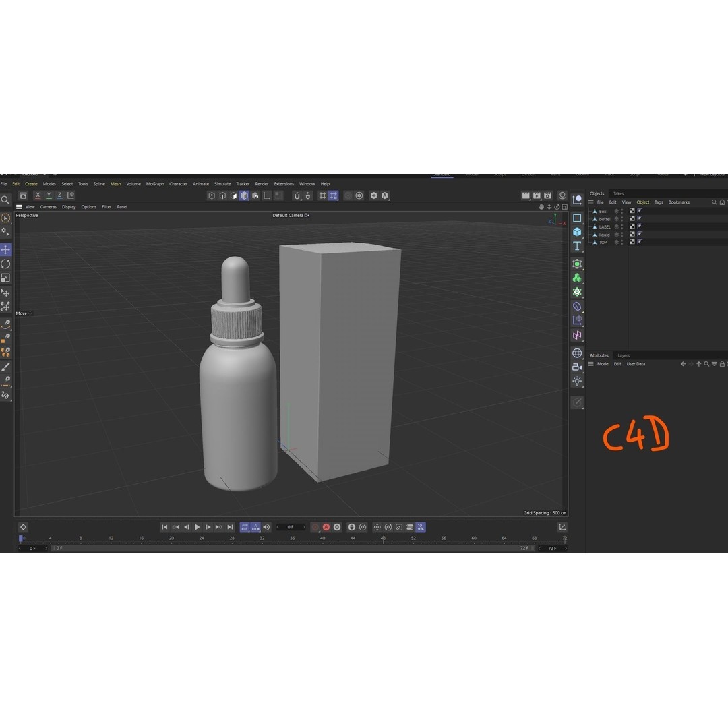The width and height of the screenshot is (728, 728).
Task: Open the Simulate menu
Action: click(x=222, y=184)
